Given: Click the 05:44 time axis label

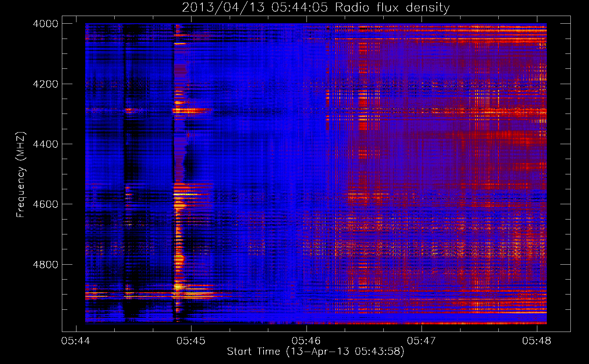Looking at the screenshot, I should pos(76,341).
